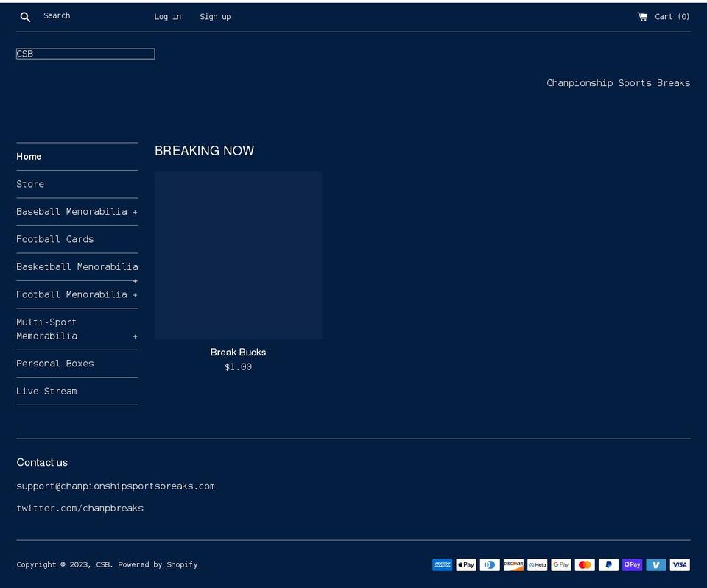Click the Venmo payment icon

[x=655, y=564]
